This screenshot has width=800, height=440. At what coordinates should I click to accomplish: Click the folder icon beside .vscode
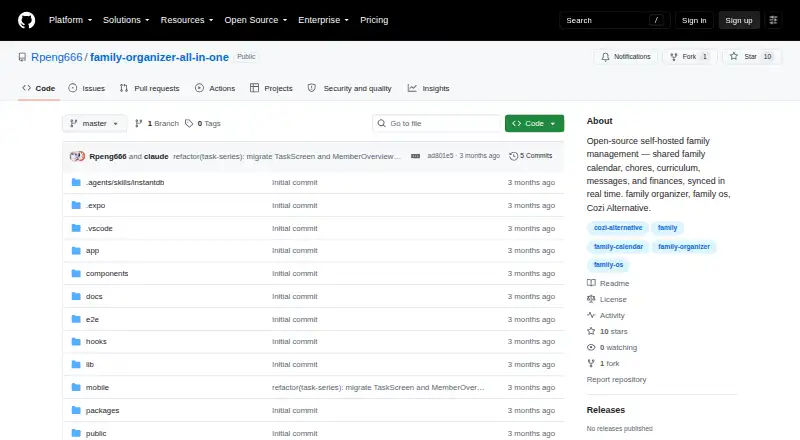pos(76,228)
